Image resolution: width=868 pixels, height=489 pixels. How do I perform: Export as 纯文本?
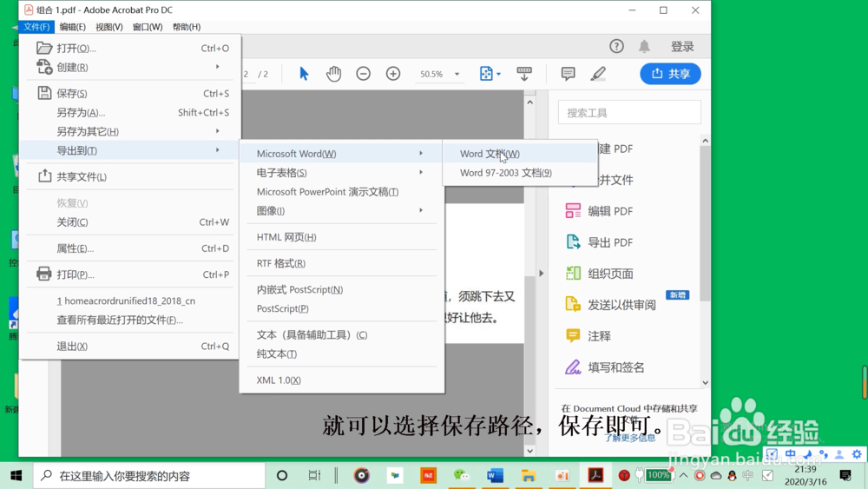341,354
